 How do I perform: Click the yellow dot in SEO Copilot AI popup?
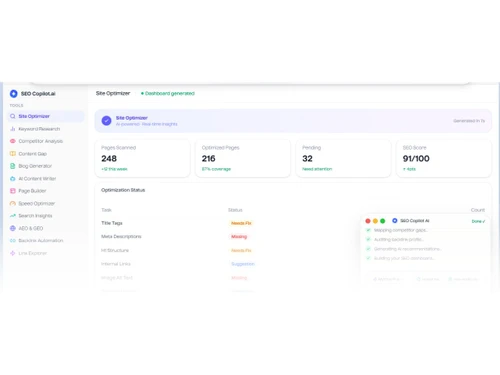pyautogui.click(x=375, y=221)
